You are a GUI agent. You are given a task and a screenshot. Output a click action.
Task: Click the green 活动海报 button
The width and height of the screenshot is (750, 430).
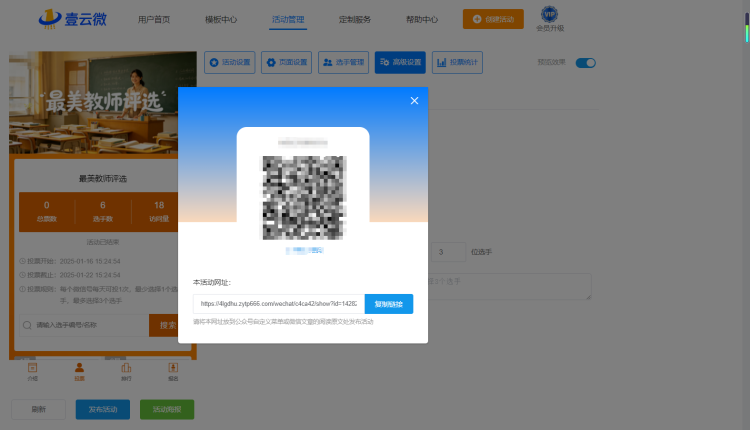pyautogui.click(x=167, y=409)
